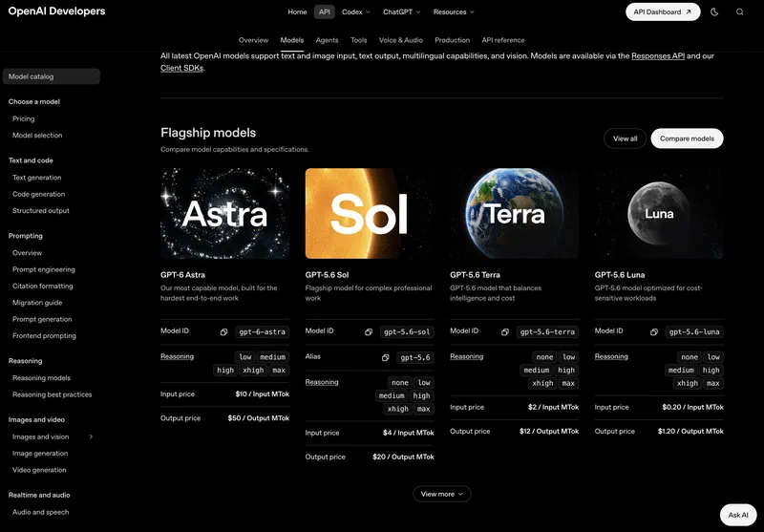Expand Images and vision sidebar chevron
The height and width of the screenshot is (532, 764).
pyautogui.click(x=91, y=436)
